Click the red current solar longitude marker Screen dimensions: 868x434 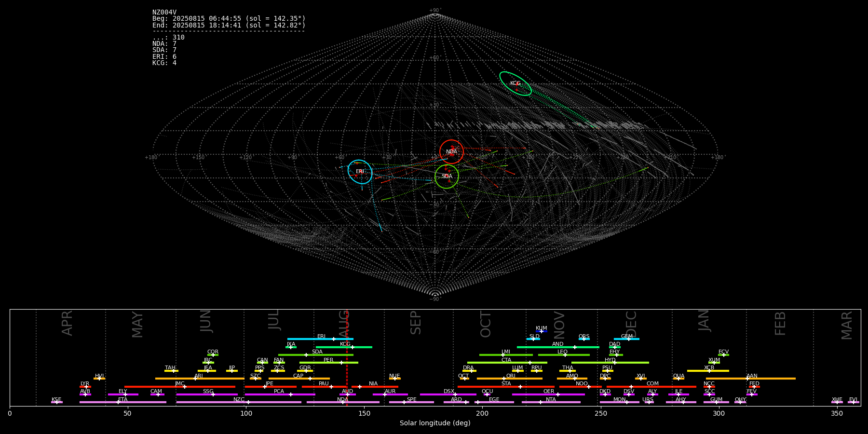coord(347,357)
